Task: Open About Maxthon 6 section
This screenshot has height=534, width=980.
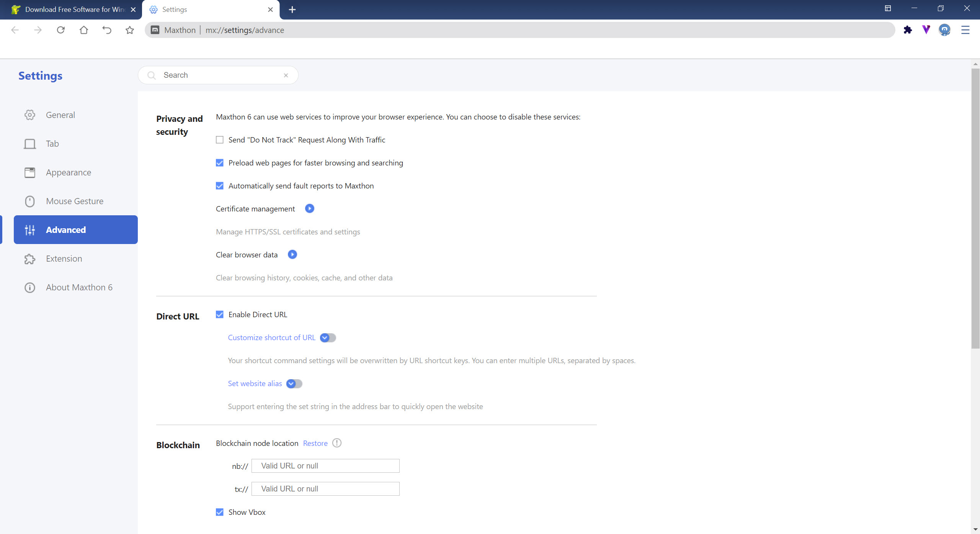Action: point(76,287)
